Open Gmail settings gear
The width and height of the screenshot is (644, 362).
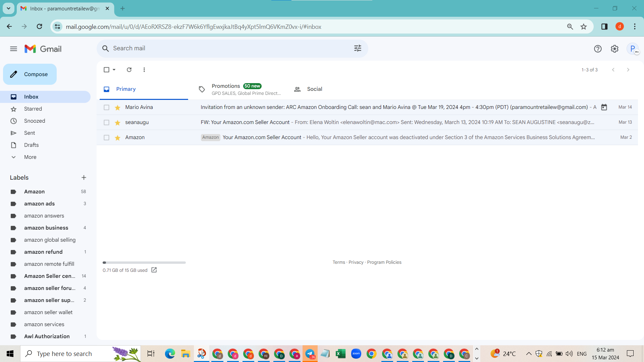tap(614, 49)
